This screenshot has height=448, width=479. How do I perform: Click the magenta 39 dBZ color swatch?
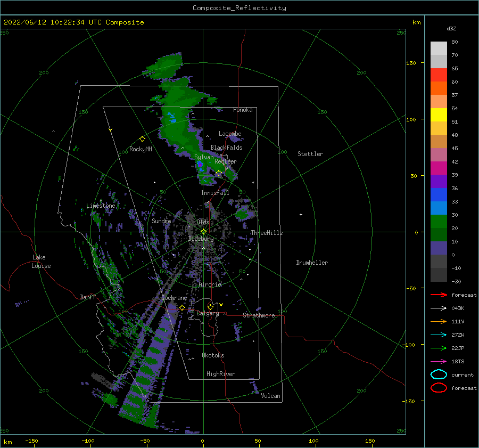(x=439, y=168)
